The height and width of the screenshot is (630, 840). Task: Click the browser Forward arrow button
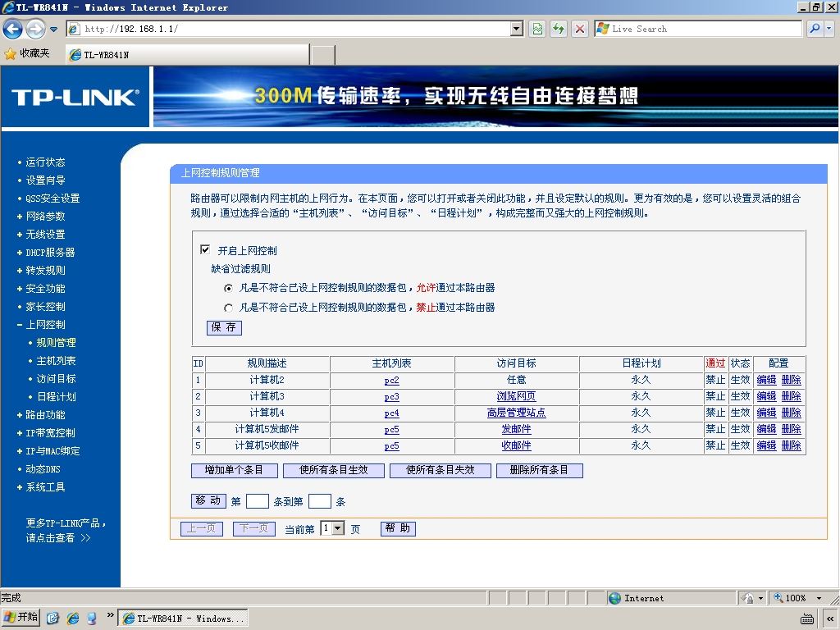click(x=36, y=29)
